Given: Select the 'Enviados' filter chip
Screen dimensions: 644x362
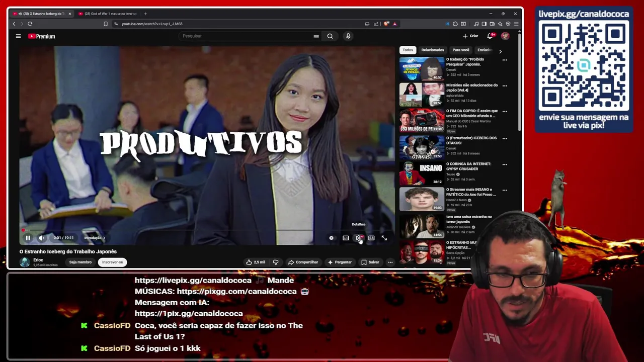Looking at the screenshot, I should 484,50.
